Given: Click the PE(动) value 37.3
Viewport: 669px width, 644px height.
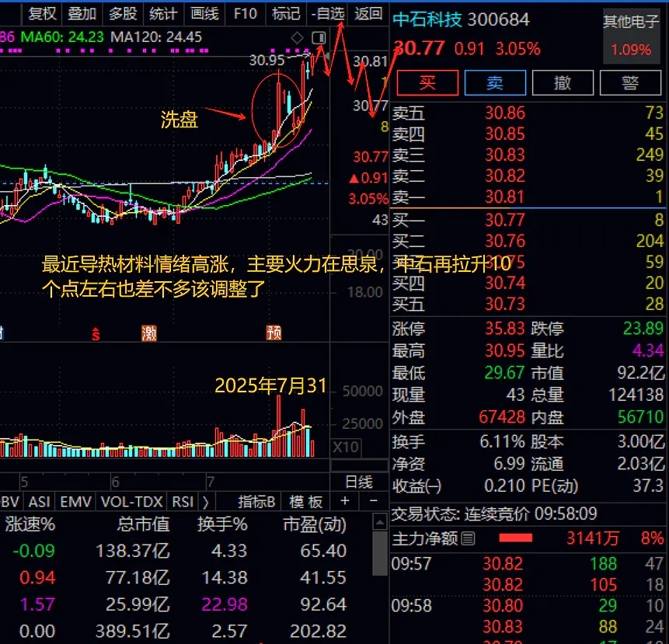Looking at the screenshot, I should tap(648, 486).
